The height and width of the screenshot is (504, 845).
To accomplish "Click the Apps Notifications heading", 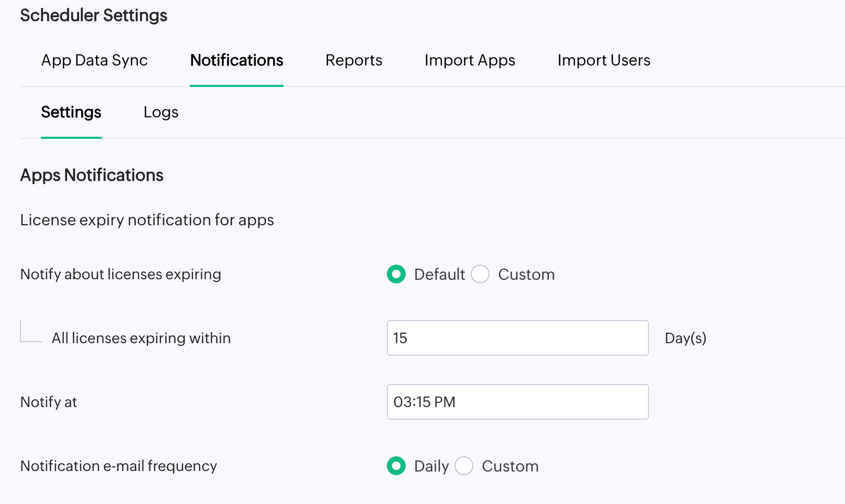I will (x=92, y=175).
